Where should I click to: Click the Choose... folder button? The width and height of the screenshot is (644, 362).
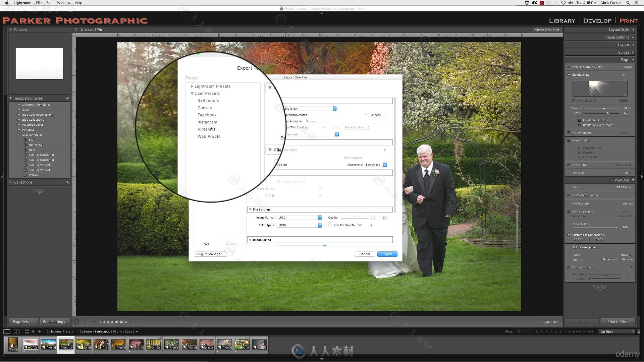point(377,115)
